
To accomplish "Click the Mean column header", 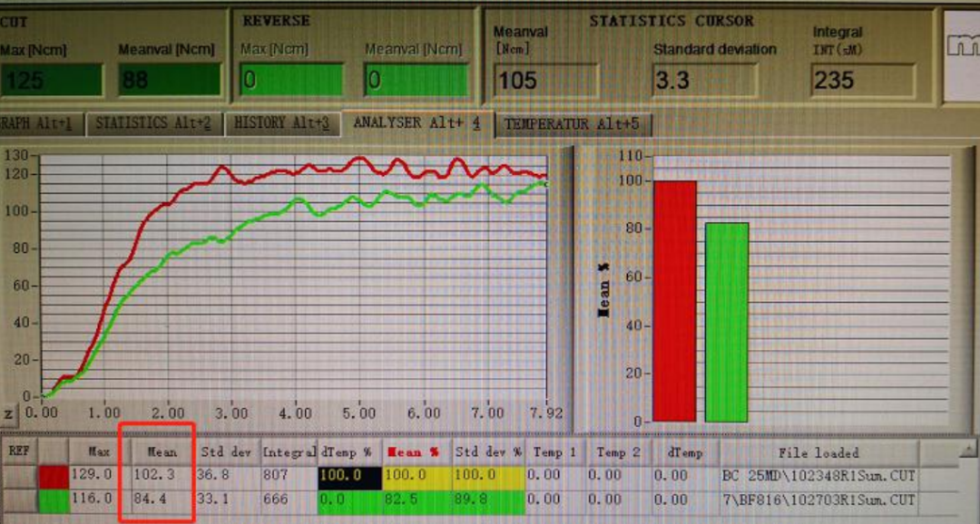I will [162, 451].
